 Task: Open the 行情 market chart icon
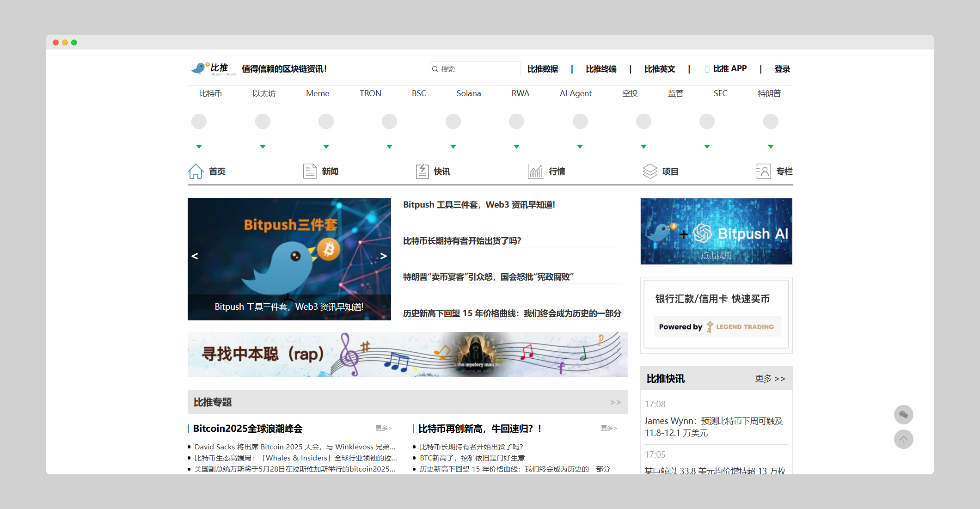(x=535, y=171)
